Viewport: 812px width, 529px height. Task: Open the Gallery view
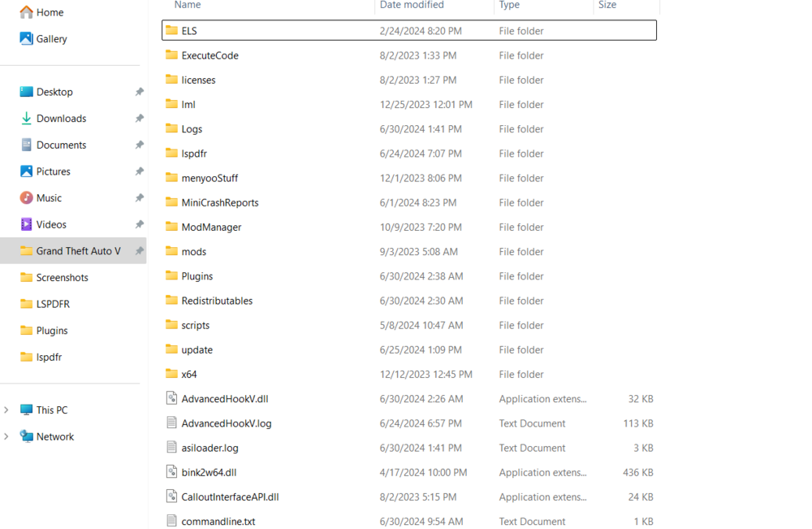(x=50, y=38)
